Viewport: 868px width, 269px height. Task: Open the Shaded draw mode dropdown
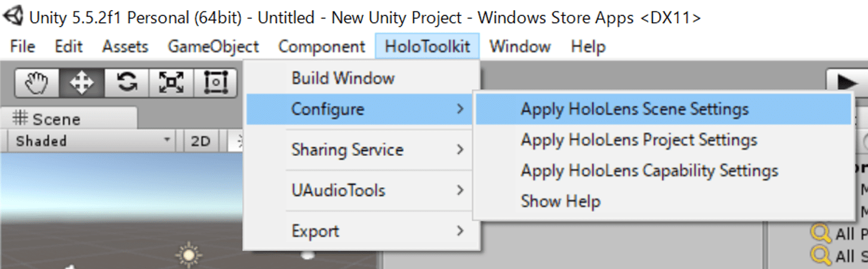(x=91, y=141)
